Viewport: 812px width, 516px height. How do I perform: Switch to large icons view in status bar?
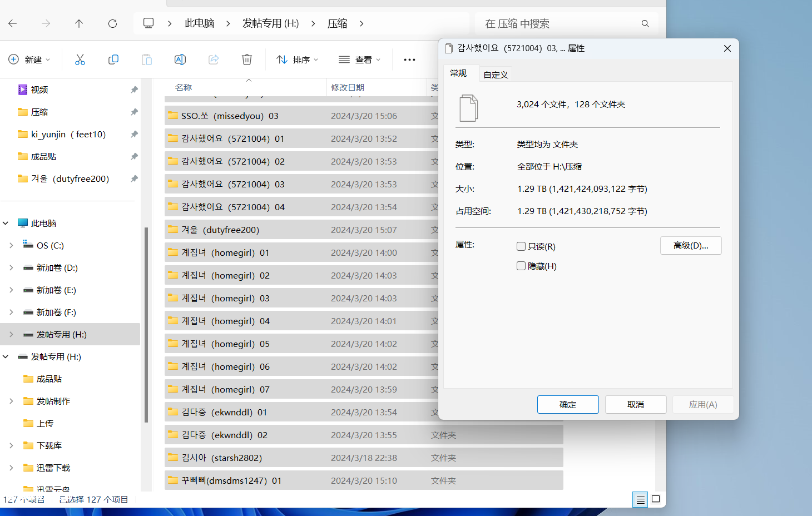click(656, 499)
